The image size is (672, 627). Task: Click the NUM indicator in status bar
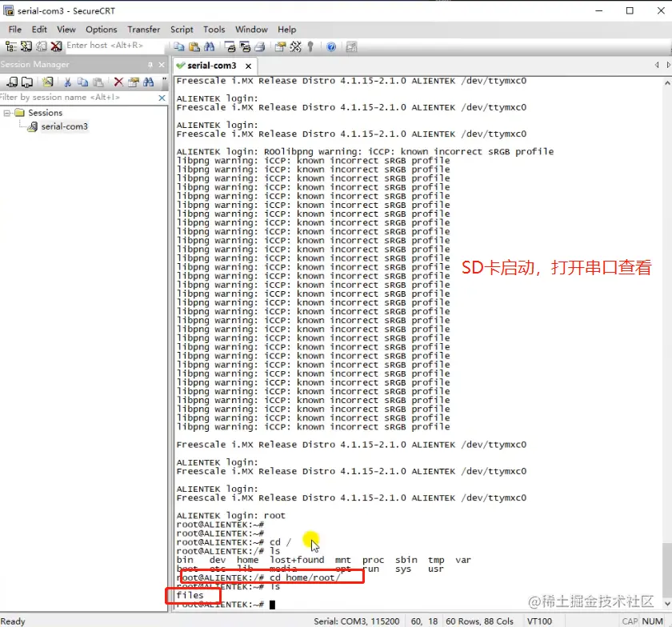point(652,621)
